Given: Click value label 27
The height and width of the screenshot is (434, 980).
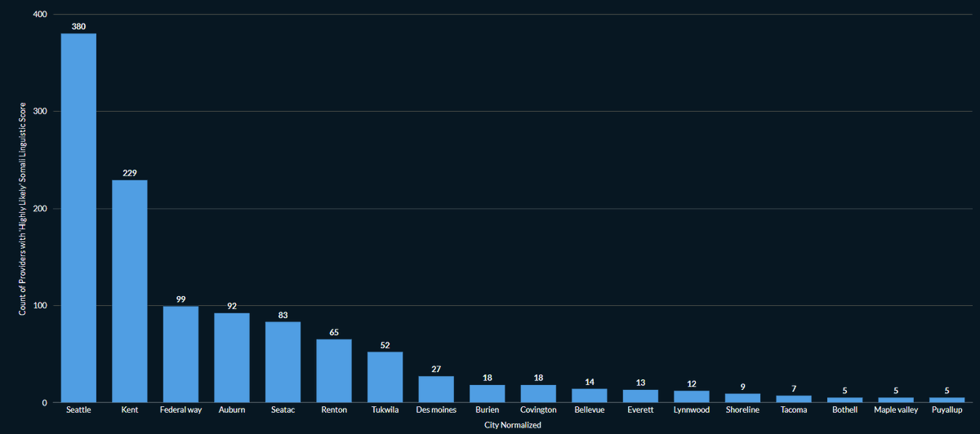Looking at the screenshot, I should pos(436,369).
